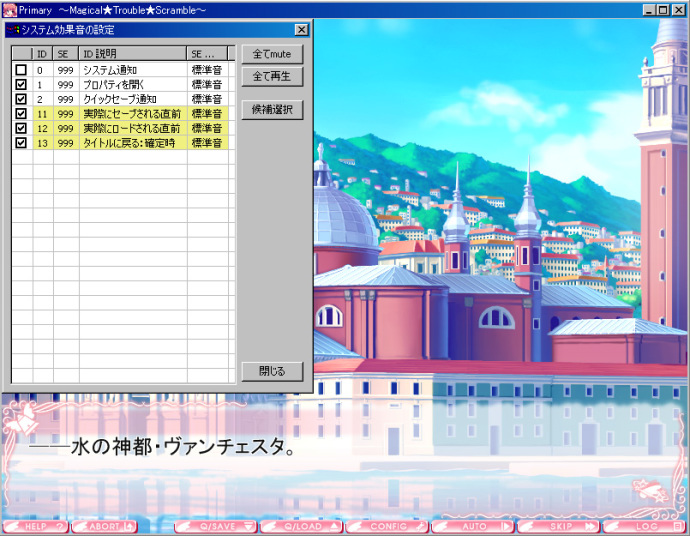Toggle checkbox for クイックセーブ通知 row
The image size is (690, 536).
21,99
